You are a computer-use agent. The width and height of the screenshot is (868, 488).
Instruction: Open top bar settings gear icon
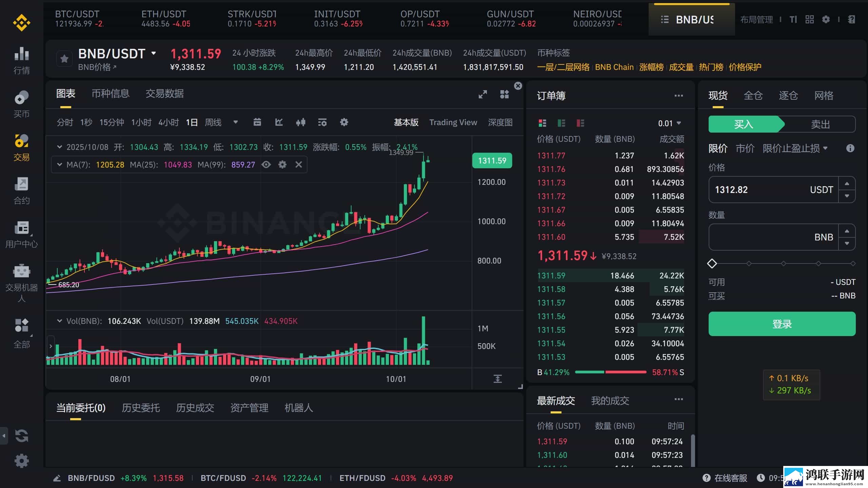826,20
